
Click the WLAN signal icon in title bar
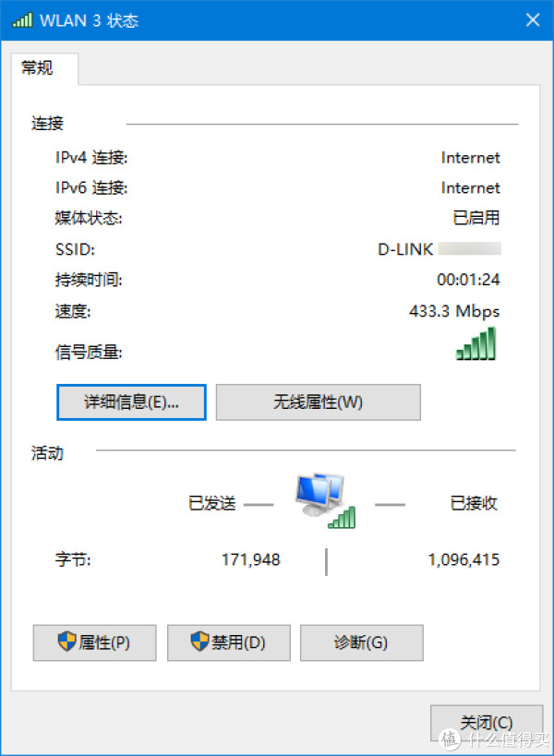(x=22, y=20)
